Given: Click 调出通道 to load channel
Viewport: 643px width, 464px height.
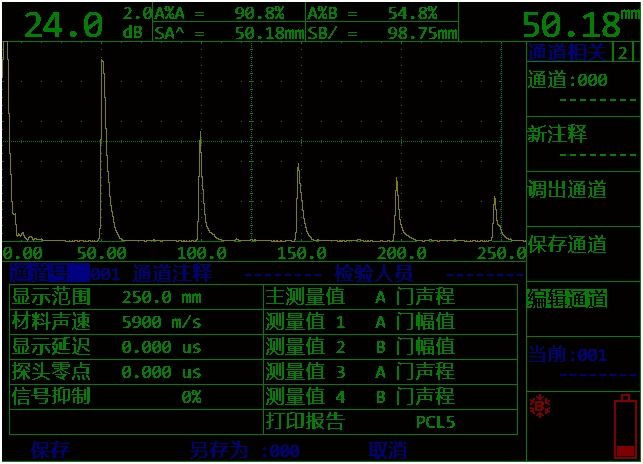Looking at the screenshot, I should point(567,189).
